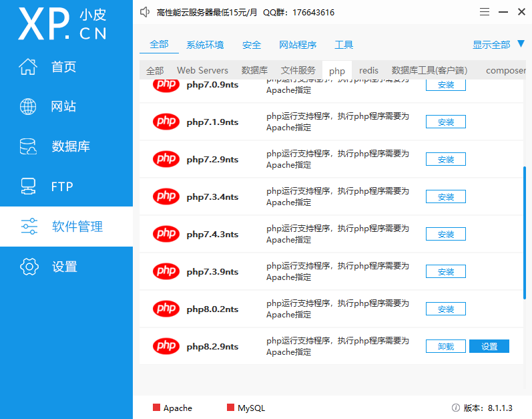Click the php8.2.9nts logo icon

click(x=166, y=346)
